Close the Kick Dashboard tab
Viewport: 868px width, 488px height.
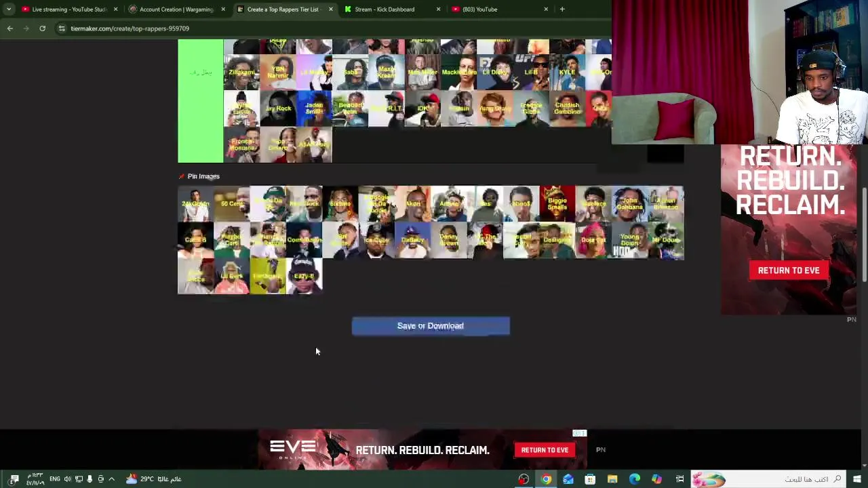pyautogui.click(x=438, y=9)
